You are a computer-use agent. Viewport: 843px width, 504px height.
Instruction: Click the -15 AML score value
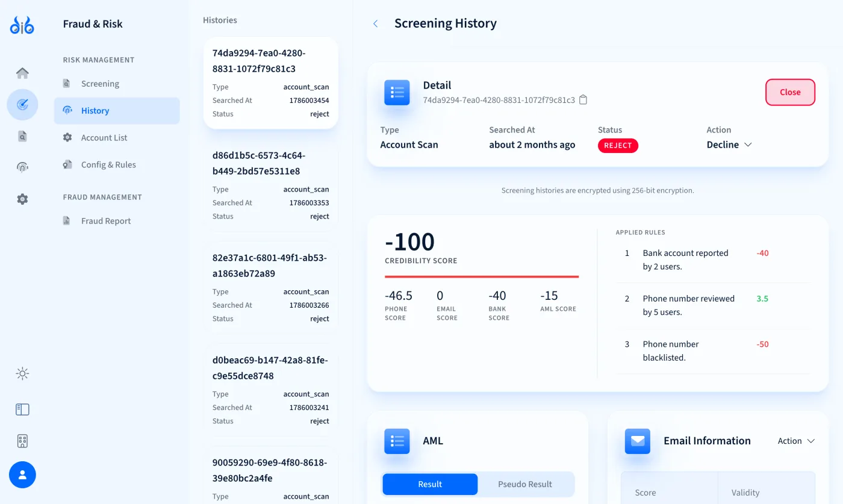(549, 296)
